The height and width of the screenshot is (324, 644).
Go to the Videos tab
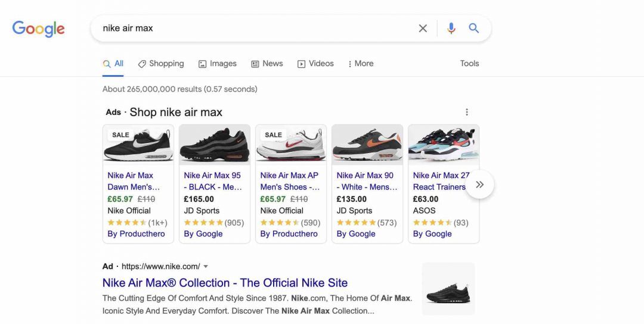pyautogui.click(x=315, y=64)
